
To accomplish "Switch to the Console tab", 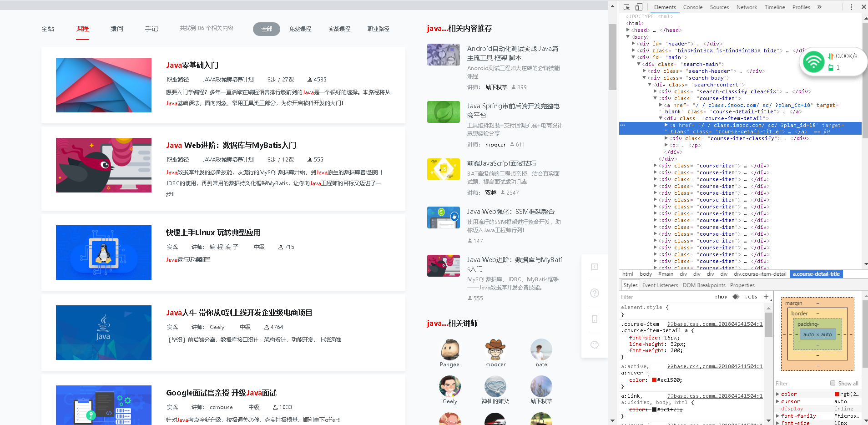I will click(x=693, y=7).
